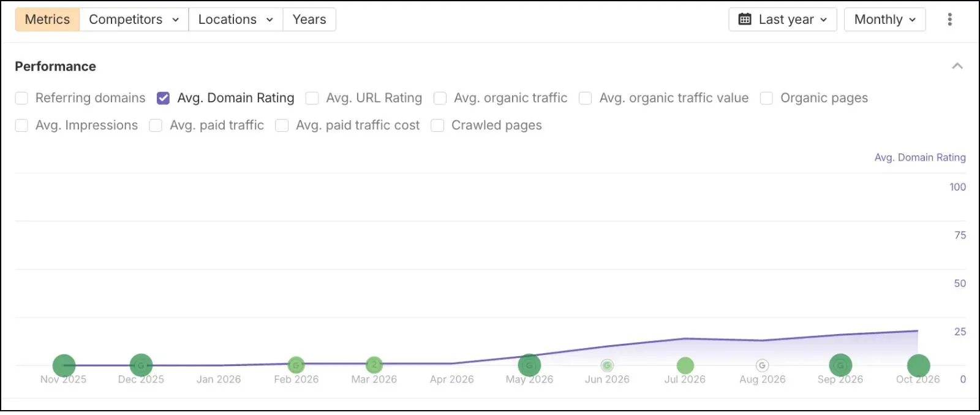Open the Last year date range dropdown
This screenshot has height=415, width=980.
783,20
